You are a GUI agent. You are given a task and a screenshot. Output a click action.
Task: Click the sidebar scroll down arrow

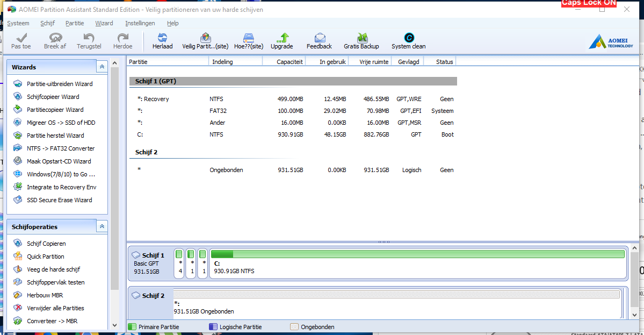click(114, 325)
